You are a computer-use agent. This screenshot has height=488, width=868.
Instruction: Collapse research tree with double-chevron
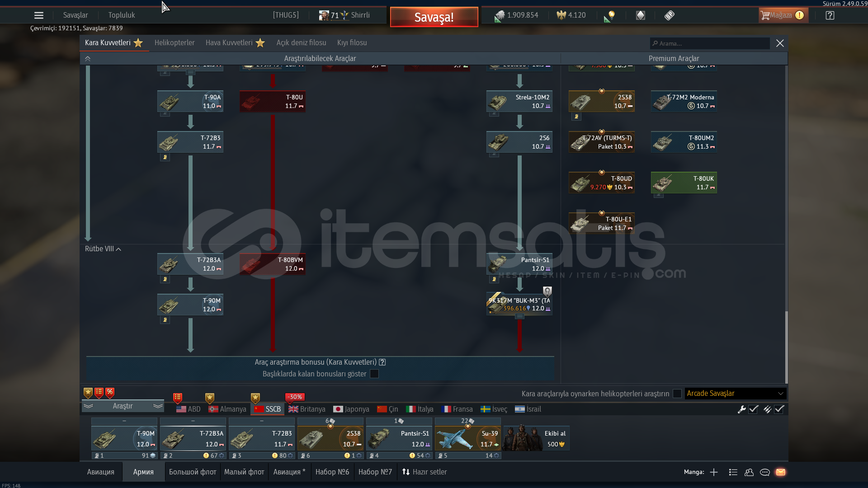[88, 59]
